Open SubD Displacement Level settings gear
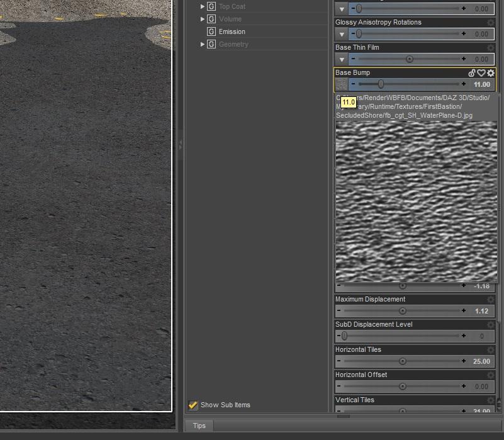 pos(491,325)
